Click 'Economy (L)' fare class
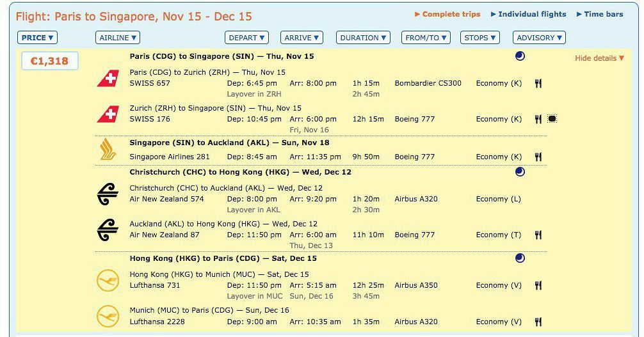This screenshot has height=337, width=644. pyautogui.click(x=499, y=199)
